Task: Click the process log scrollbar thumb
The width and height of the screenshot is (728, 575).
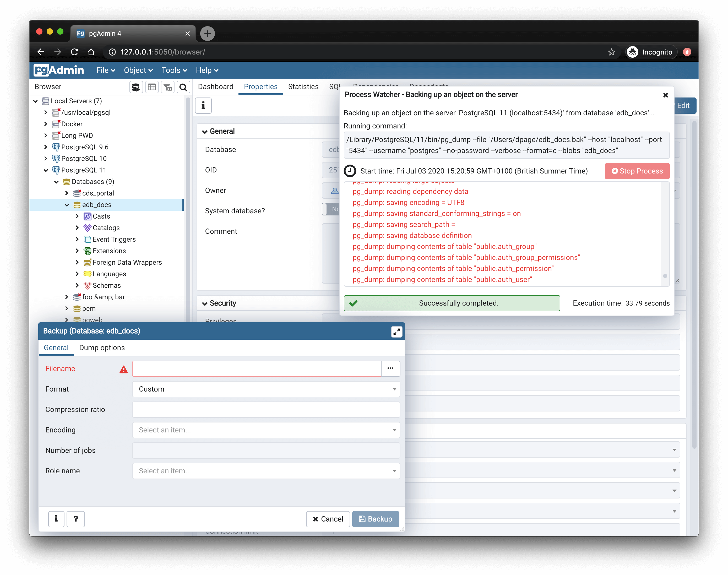Action: 665,276
